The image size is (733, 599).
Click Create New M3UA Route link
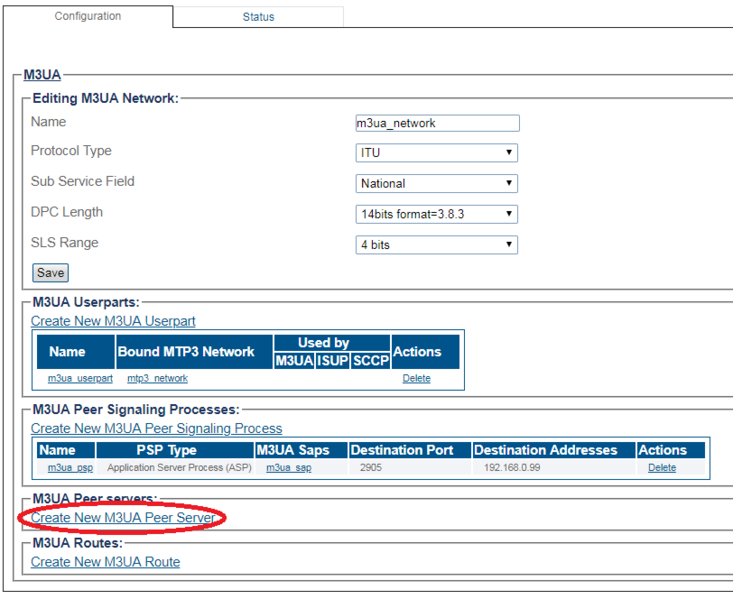[x=106, y=562]
